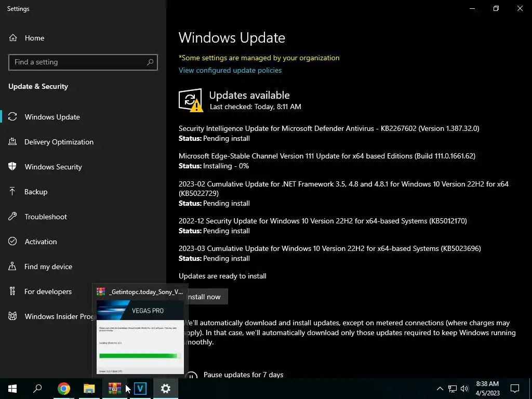Click the 2023-03 Cumulative Update KB5023696 entry
Screen dimensions: 532x399
point(329,248)
